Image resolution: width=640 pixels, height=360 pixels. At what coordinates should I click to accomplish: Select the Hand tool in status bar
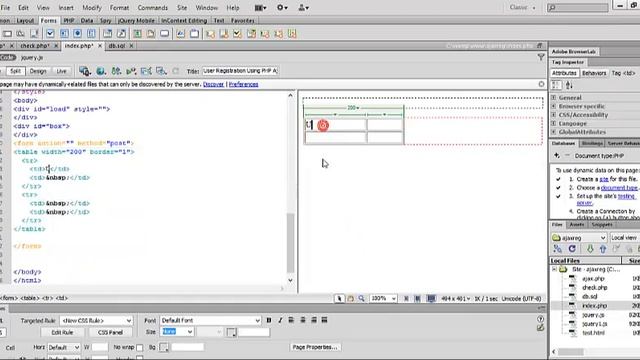[x=351, y=299]
